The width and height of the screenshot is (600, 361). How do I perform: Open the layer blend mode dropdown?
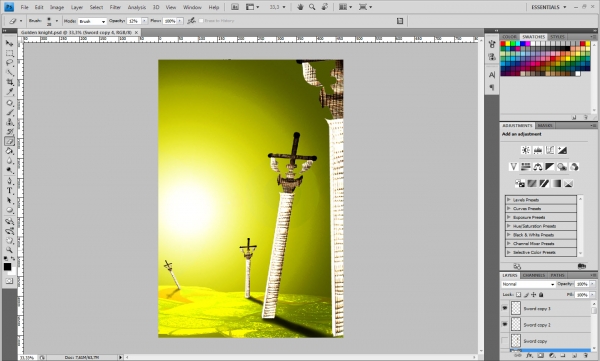pos(528,284)
